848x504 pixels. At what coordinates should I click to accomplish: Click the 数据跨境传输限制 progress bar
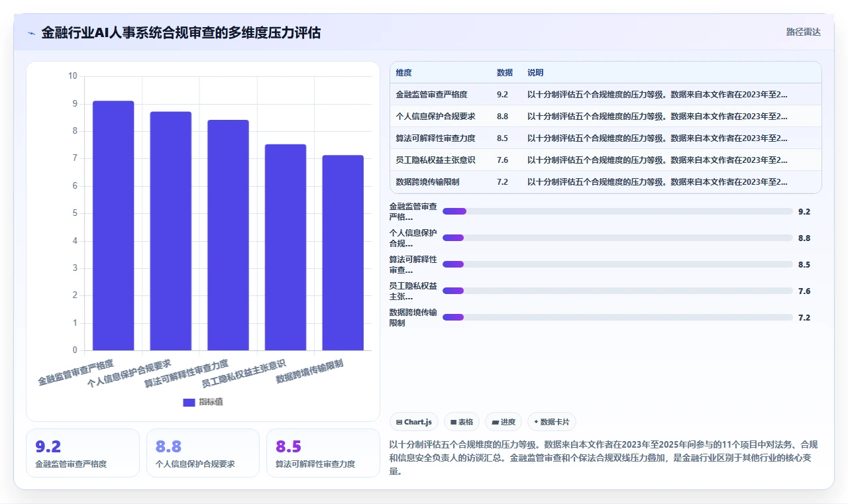point(617,317)
